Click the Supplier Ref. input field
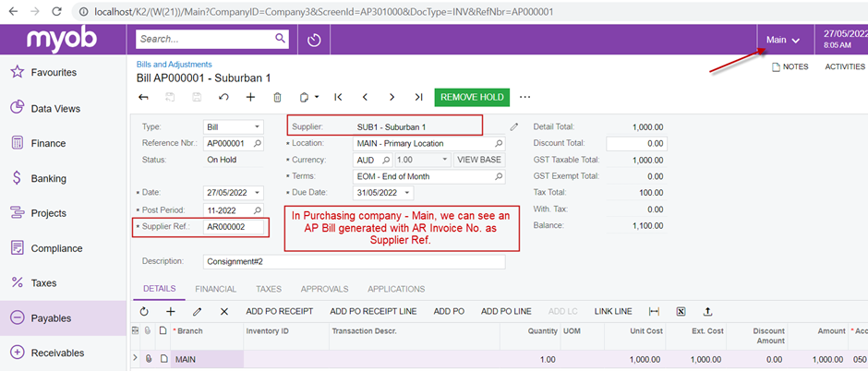 coord(233,227)
